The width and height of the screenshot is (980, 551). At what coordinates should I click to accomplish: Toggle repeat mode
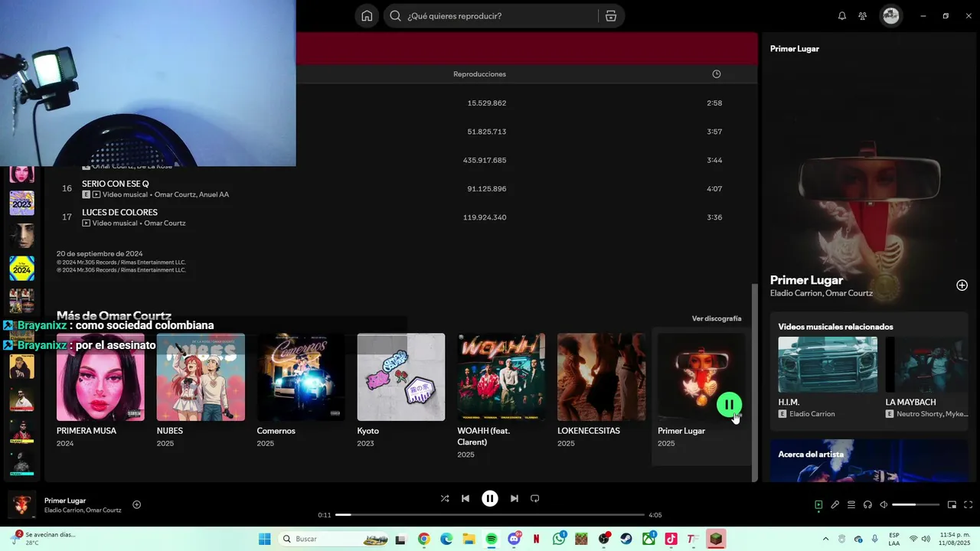pos(535,498)
